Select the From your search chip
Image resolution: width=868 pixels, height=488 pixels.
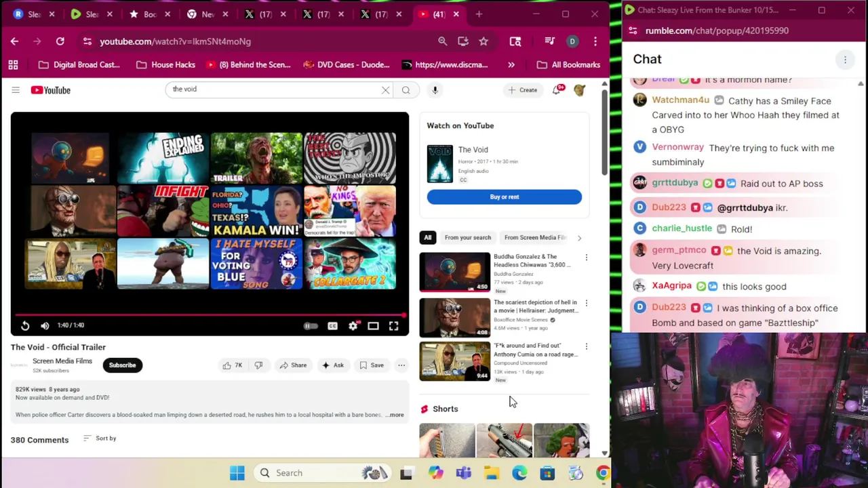pyautogui.click(x=468, y=238)
